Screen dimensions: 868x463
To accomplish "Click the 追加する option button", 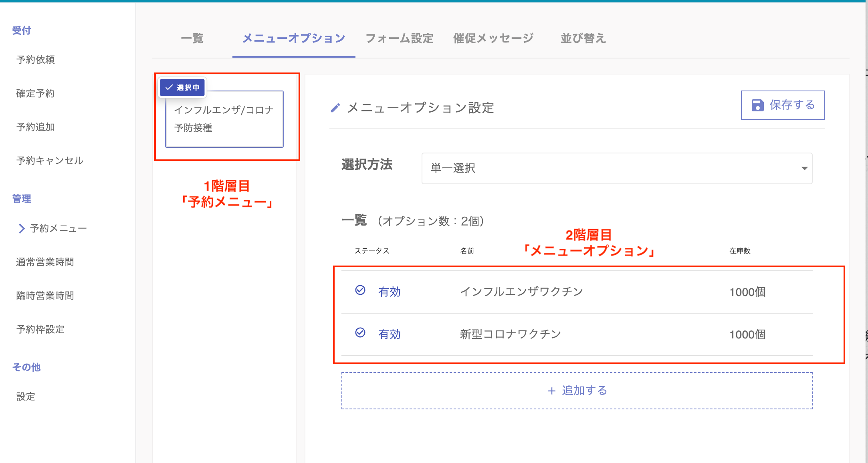I will tap(577, 391).
